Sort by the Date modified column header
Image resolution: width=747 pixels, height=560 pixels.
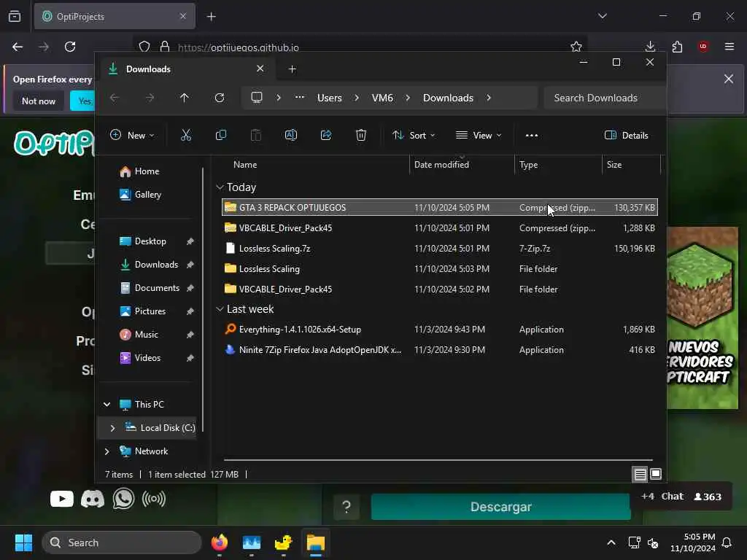[x=462, y=165]
